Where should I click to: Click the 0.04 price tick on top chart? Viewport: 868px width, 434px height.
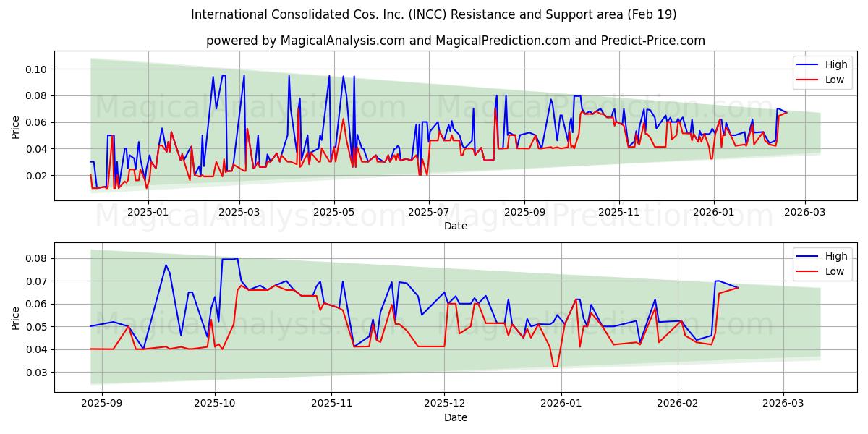[x=36, y=149]
